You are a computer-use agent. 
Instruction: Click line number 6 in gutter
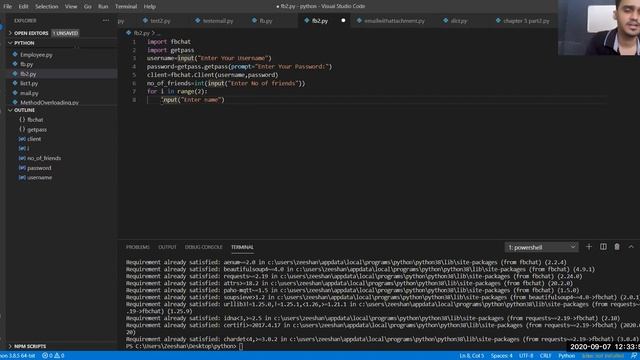pos(134,83)
